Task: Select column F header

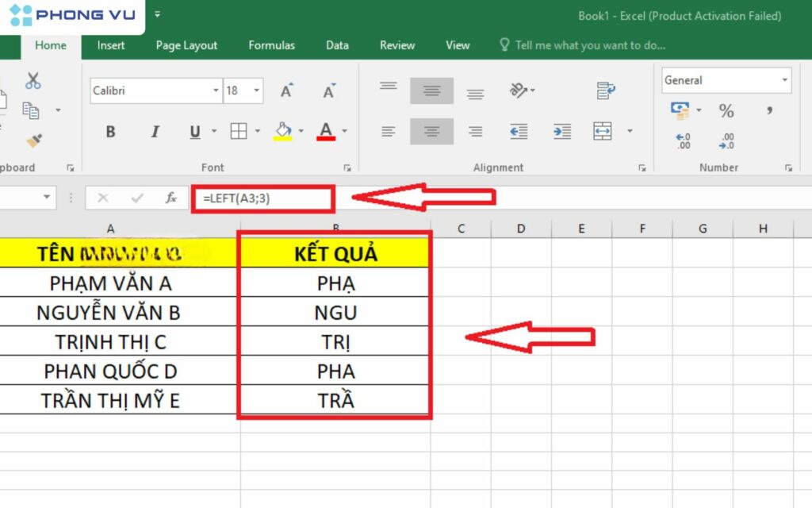Action: [x=642, y=229]
